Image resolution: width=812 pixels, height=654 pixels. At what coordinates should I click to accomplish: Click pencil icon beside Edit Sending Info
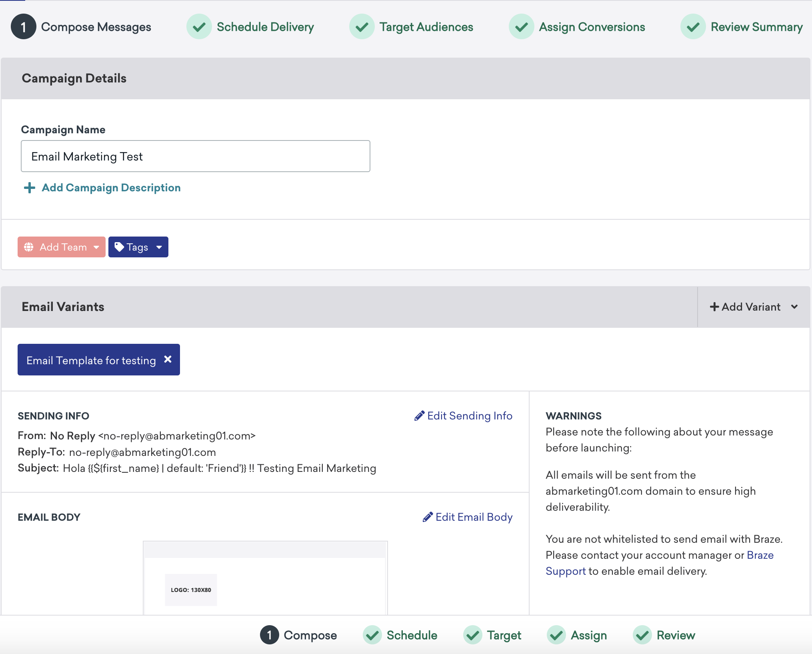(x=419, y=416)
